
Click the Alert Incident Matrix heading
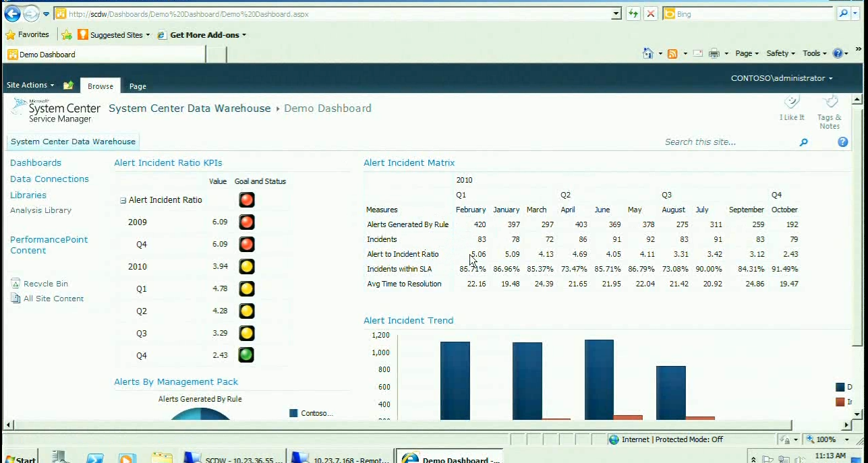(x=409, y=162)
